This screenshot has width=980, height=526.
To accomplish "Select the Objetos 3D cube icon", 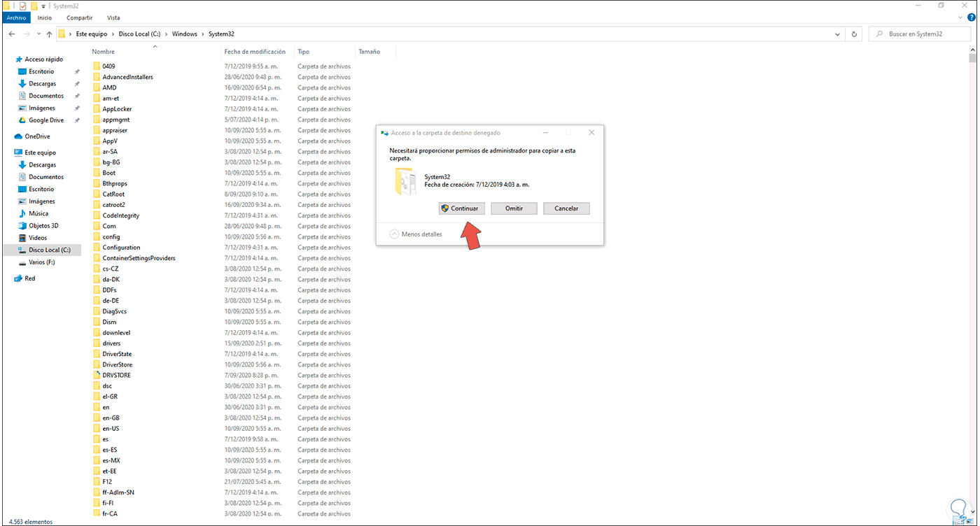I will point(22,226).
